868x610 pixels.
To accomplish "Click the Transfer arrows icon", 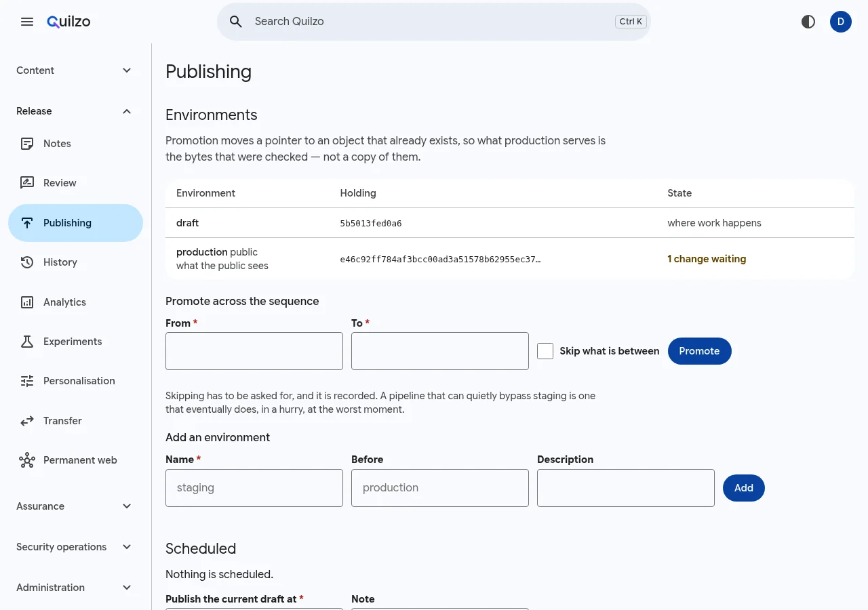I will (27, 421).
